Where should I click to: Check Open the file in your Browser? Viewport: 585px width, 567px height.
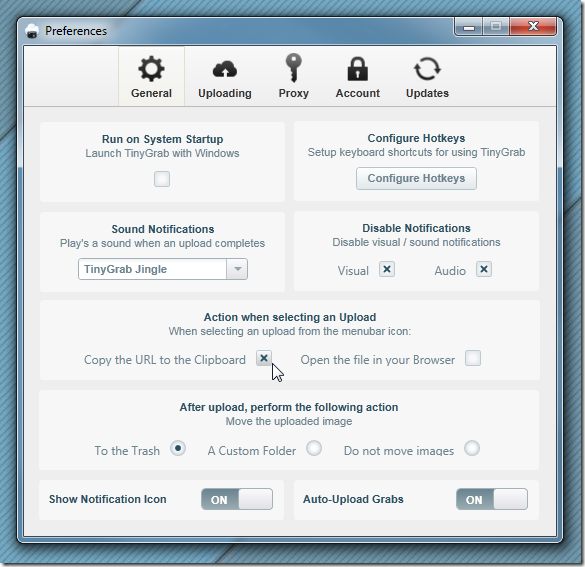click(473, 358)
